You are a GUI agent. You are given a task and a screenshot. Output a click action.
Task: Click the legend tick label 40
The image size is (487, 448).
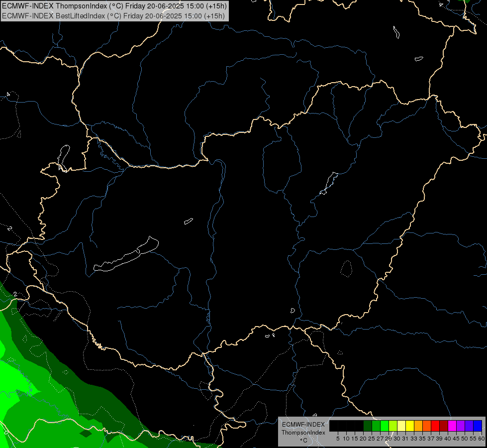click(448, 439)
